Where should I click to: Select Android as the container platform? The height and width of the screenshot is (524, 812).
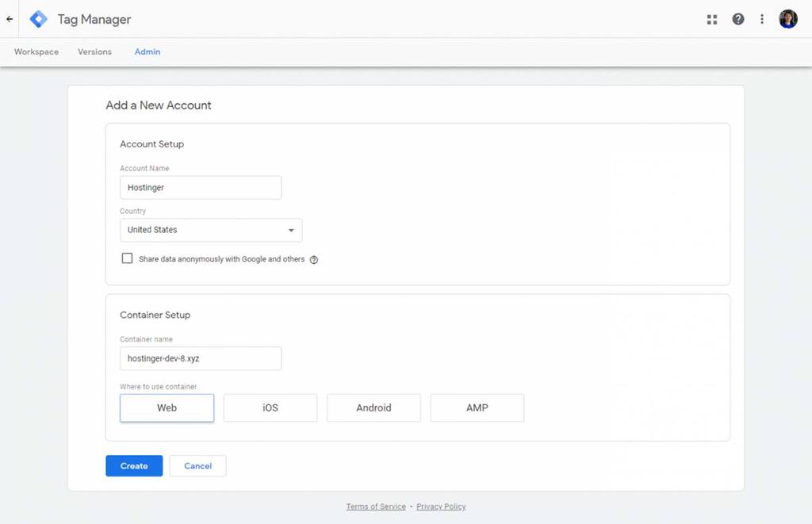(x=373, y=407)
